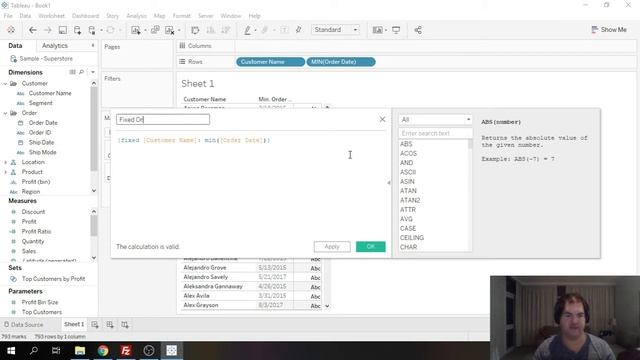Clear the sheet with the toolbar icon
The height and width of the screenshot is (360, 640).
coord(169,30)
